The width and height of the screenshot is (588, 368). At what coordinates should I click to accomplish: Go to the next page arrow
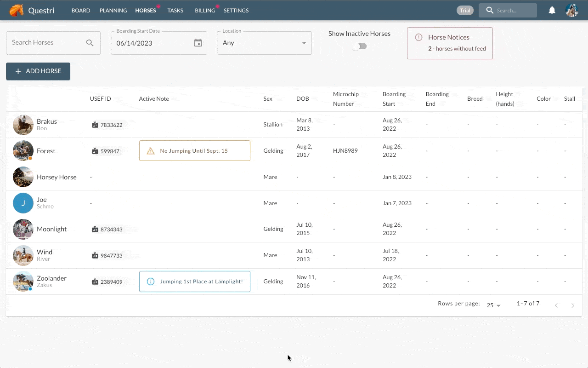573,305
